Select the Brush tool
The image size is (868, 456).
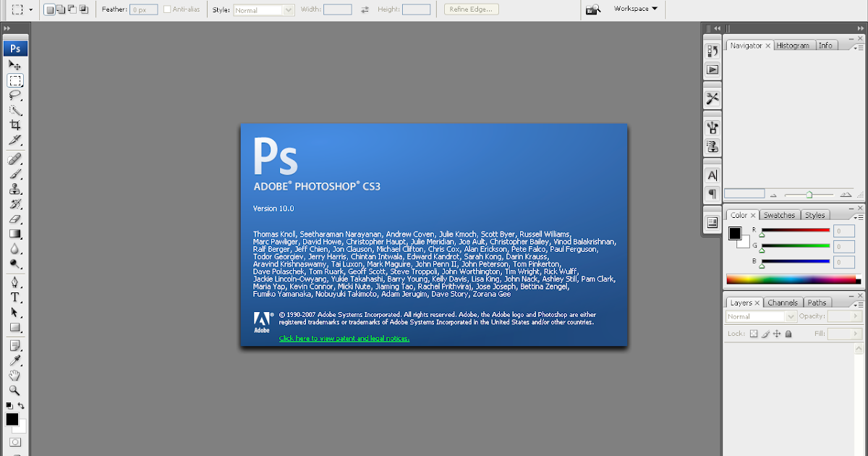[x=15, y=174]
